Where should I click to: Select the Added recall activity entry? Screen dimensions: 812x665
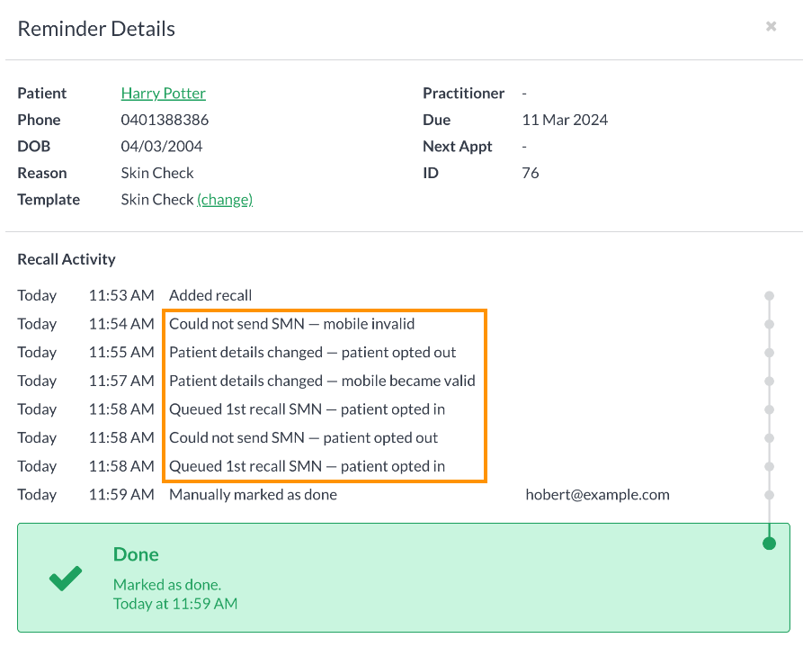click(210, 294)
